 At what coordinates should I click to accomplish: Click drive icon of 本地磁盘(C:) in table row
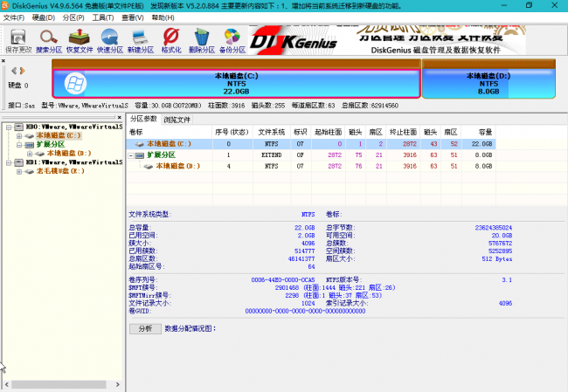pyautogui.click(x=140, y=144)
